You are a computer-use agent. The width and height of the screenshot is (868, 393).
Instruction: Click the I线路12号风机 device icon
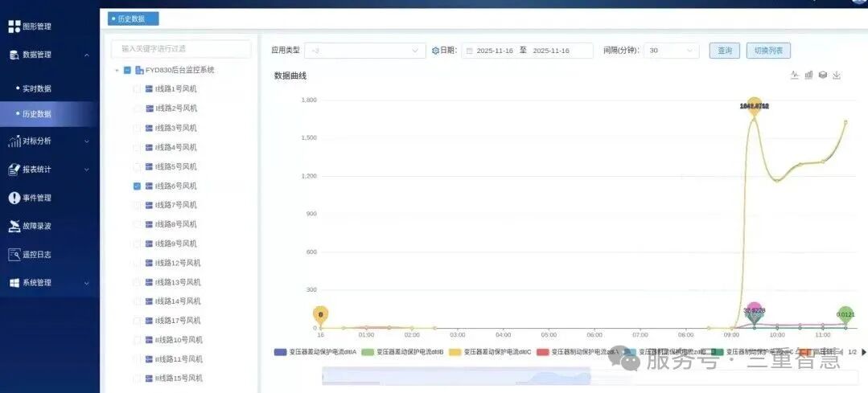(x=149, y=263)
